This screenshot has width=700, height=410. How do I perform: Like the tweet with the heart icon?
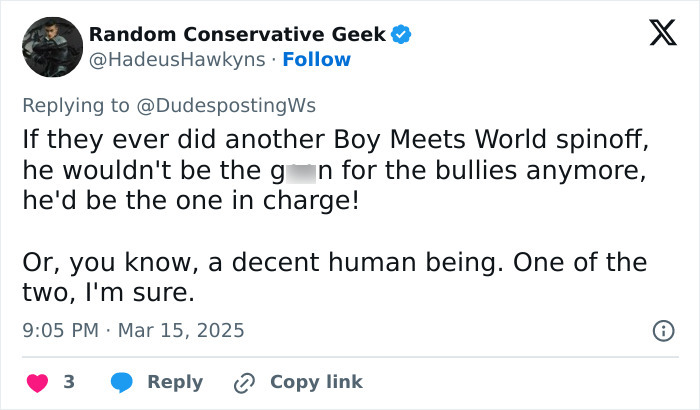tap(35, 382)
